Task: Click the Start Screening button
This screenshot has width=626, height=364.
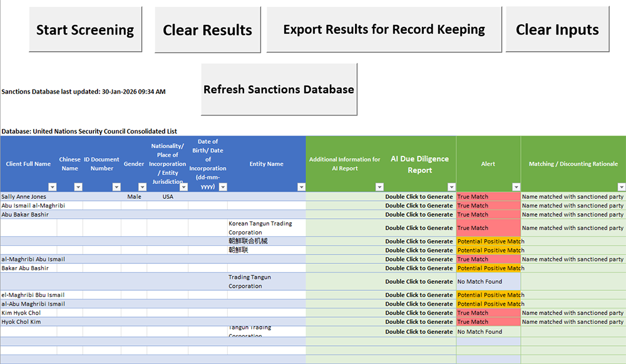Action: click(85, 29)
